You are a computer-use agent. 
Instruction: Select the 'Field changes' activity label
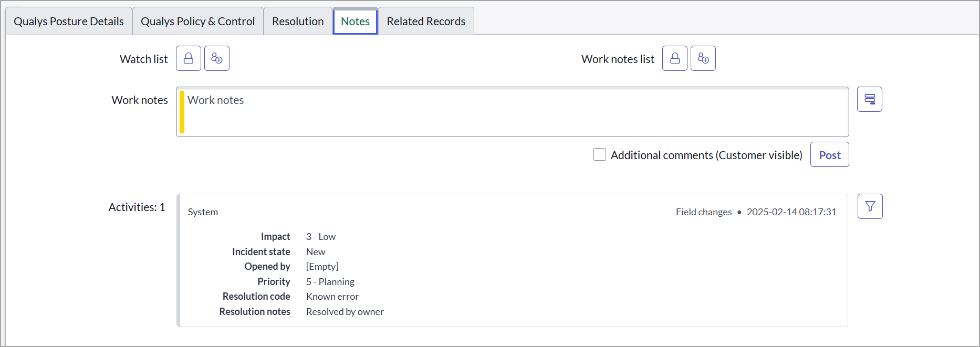pyautogui.click(x=704, y=212)
